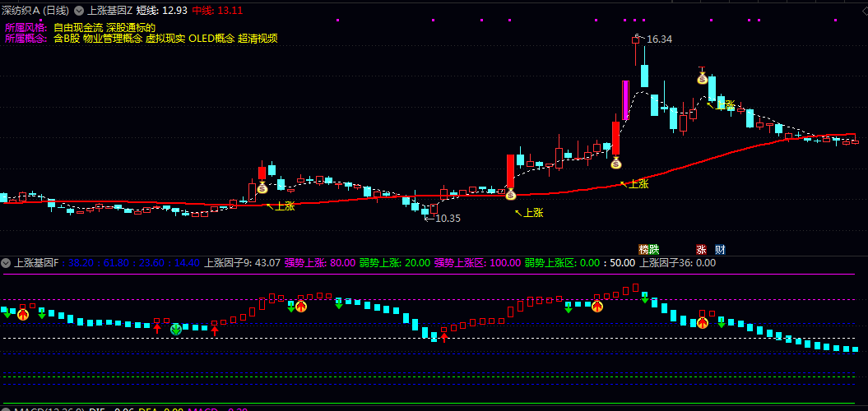Click the 所属概念 label
The height and width of the screenshot is (411, 868).
(26, 39)
